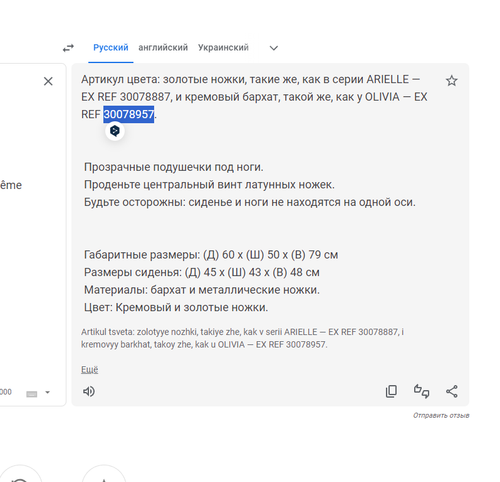Swap source and target languages
The height and width of the screenshot is (482, 500).
coord(68,48)
